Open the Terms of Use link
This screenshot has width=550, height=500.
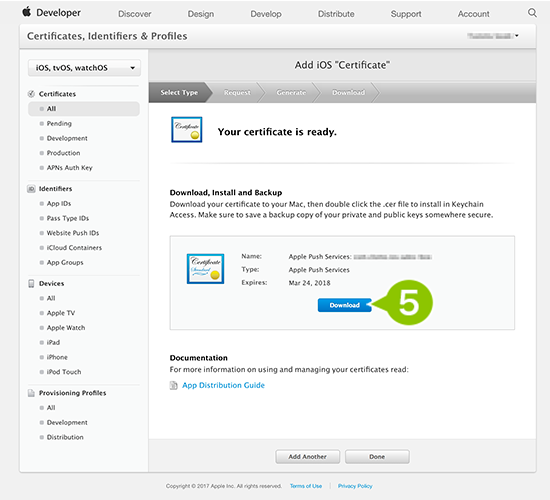click(306, 486)
